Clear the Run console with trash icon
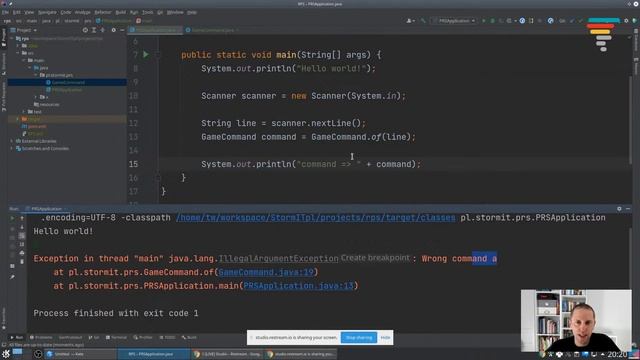 tap(22, 262)
